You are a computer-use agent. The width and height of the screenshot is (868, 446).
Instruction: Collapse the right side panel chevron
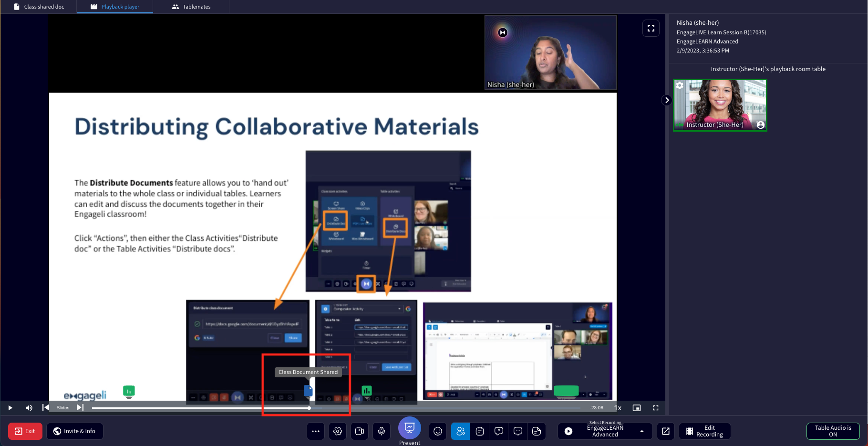pos(667,100)
